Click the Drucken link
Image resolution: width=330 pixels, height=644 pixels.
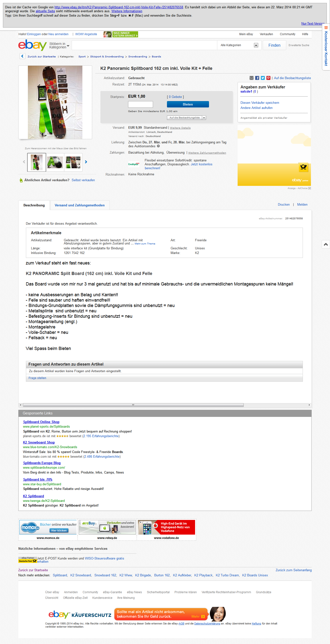284,204
